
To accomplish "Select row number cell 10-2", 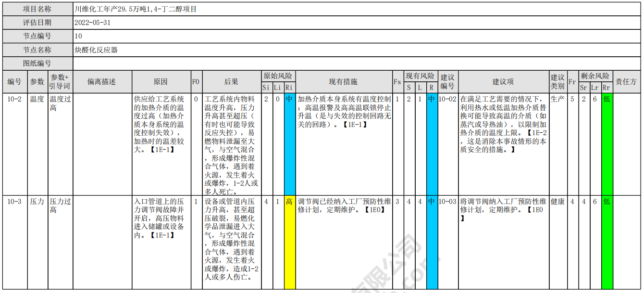I will [x=14, y=144].
